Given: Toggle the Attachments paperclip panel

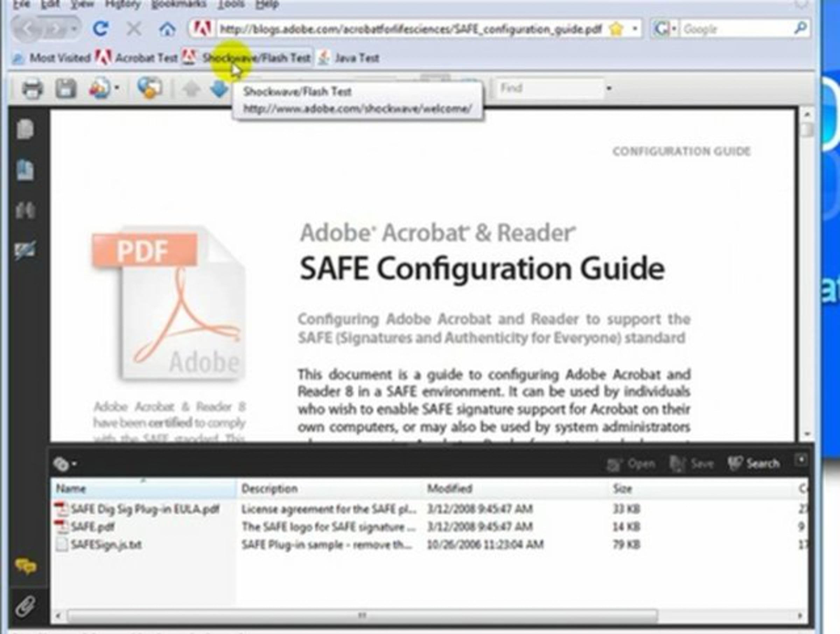Looking at the screenshot, I should click(25, 606).
